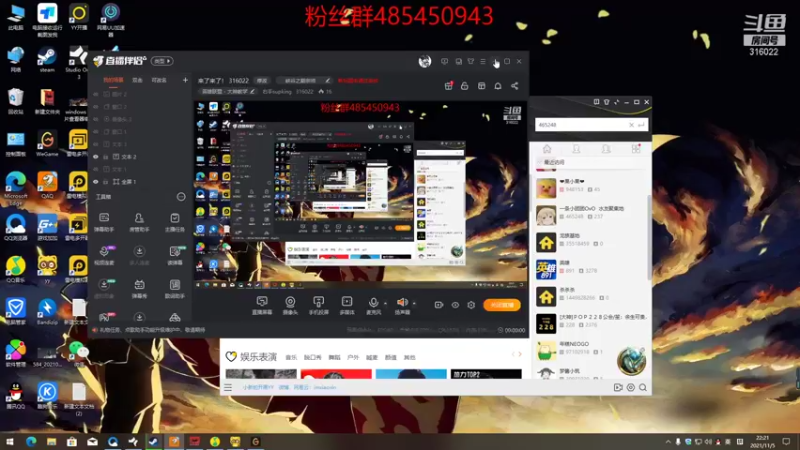
Task: Toggle visibility of the 全屏 1 layer
Action: [95, 182]
